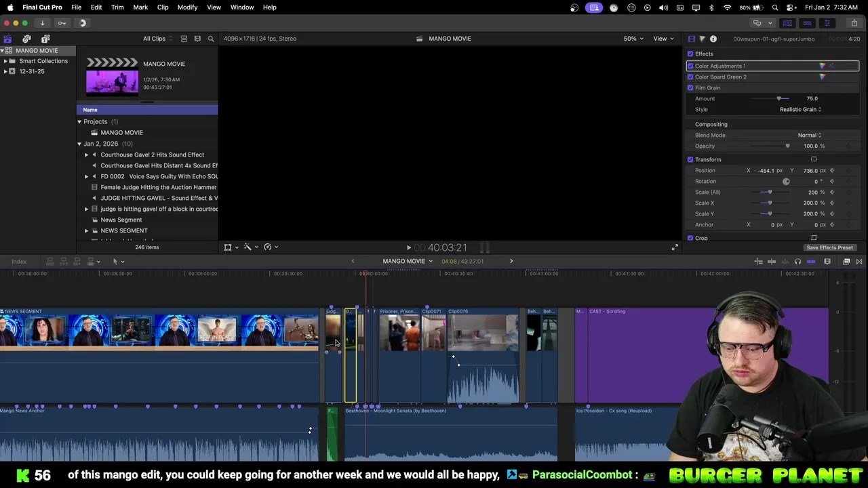
Task: Toggle Transform onscreen controls box
Action: tap(814, 159)
